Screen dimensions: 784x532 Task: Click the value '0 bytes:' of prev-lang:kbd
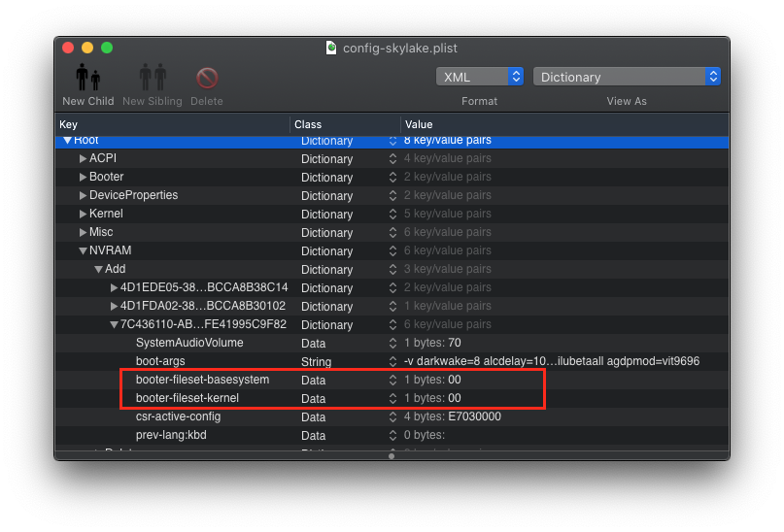pos(424,435)
